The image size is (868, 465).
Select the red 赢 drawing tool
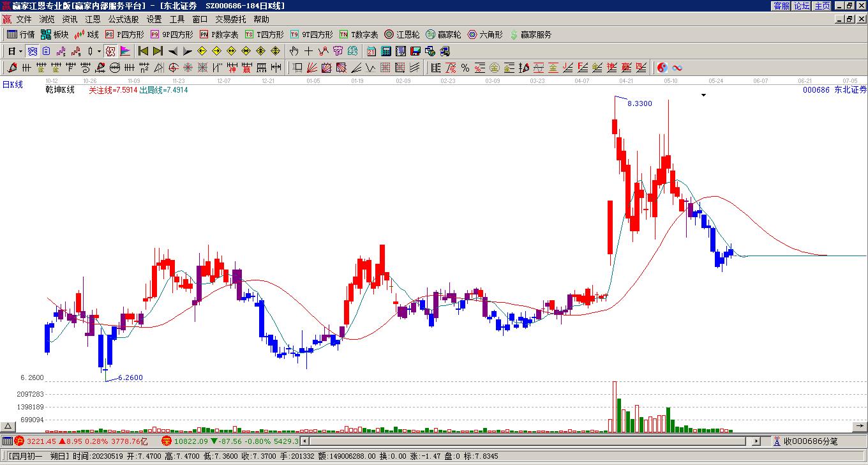(247, 68)
